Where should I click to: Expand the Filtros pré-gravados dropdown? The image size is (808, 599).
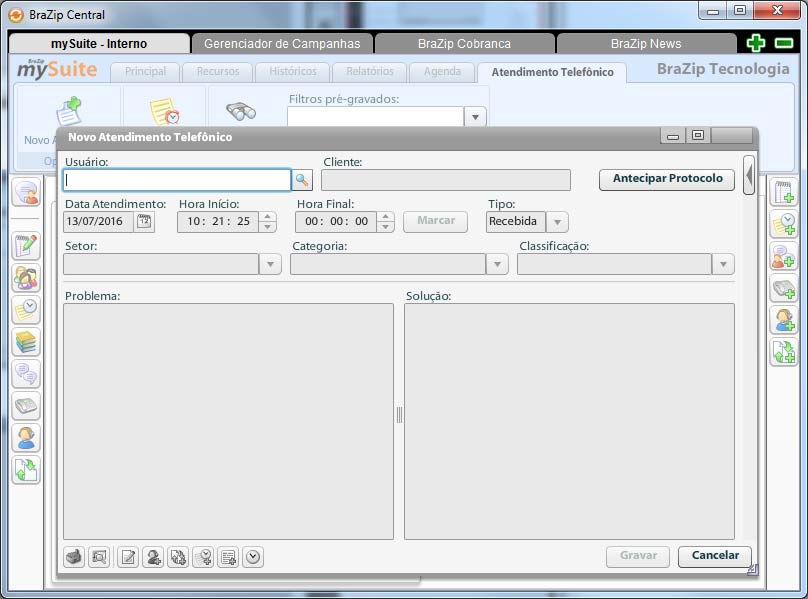[475, 117]
